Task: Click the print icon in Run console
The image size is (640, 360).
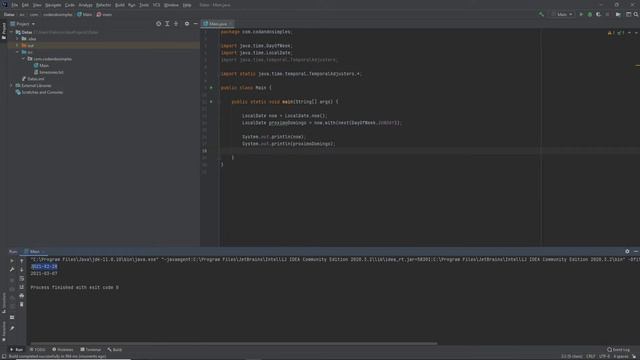Action: pyautogui.click(x=22, y=296)
